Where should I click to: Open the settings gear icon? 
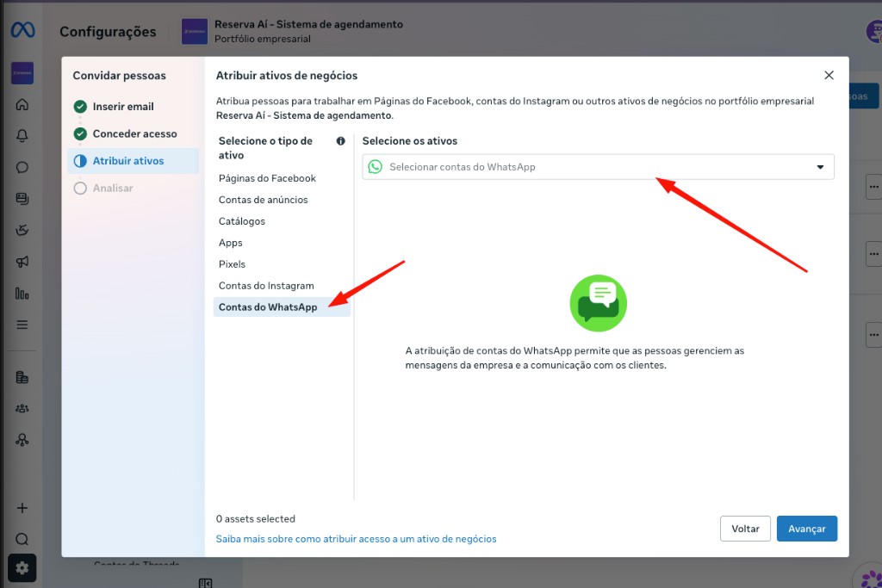pyautogui.click(x=22, y=568)
